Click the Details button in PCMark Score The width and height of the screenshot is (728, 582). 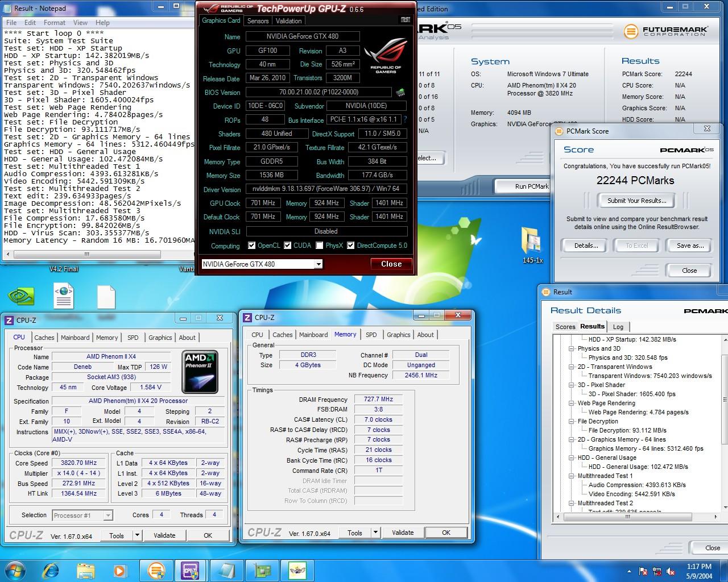point(586,246)
